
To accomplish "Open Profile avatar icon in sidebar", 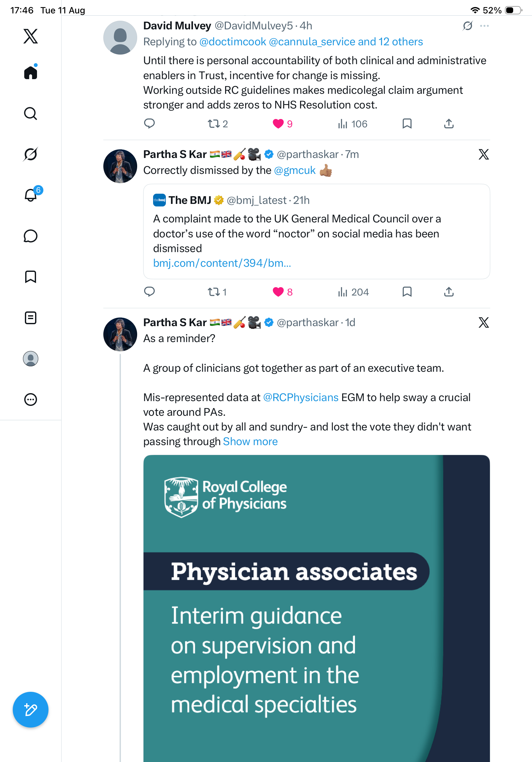I will 31,359.
